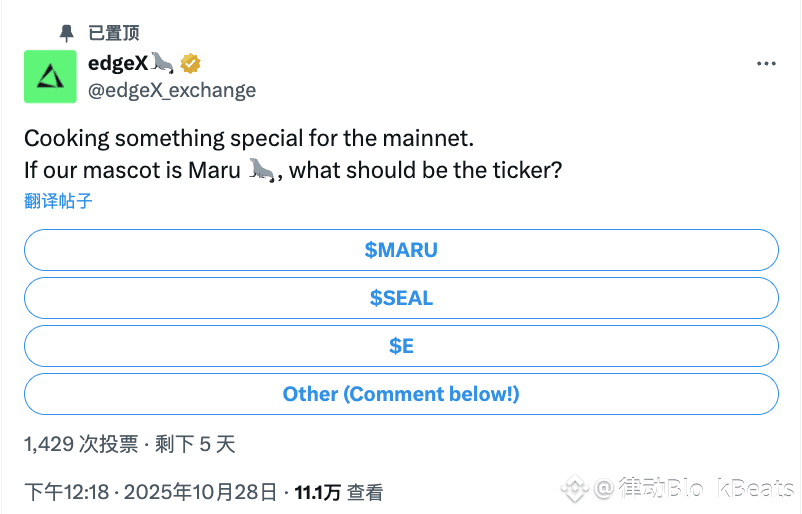Open the three-dot more options menu
The width and height of the screenshot is (802, 514).
click(x=766, y=64)
